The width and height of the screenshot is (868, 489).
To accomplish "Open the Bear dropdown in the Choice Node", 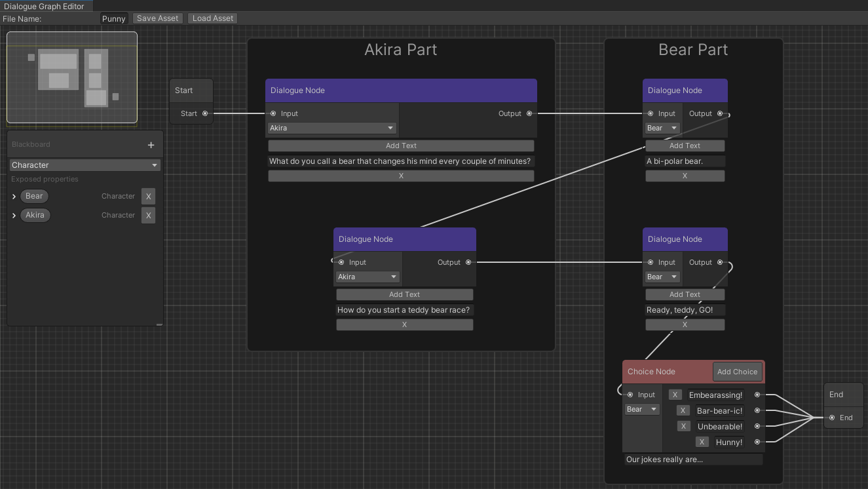I will [x=641, y=408].
